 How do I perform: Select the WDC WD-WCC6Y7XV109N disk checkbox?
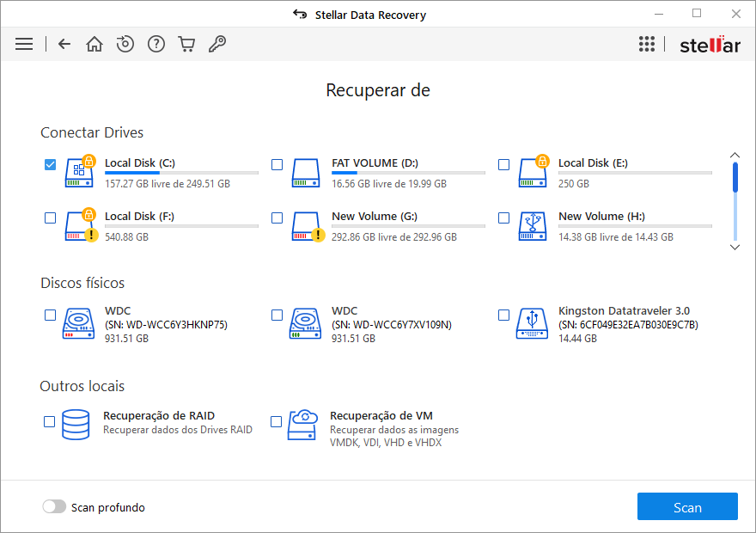click(x=277, y=316)
